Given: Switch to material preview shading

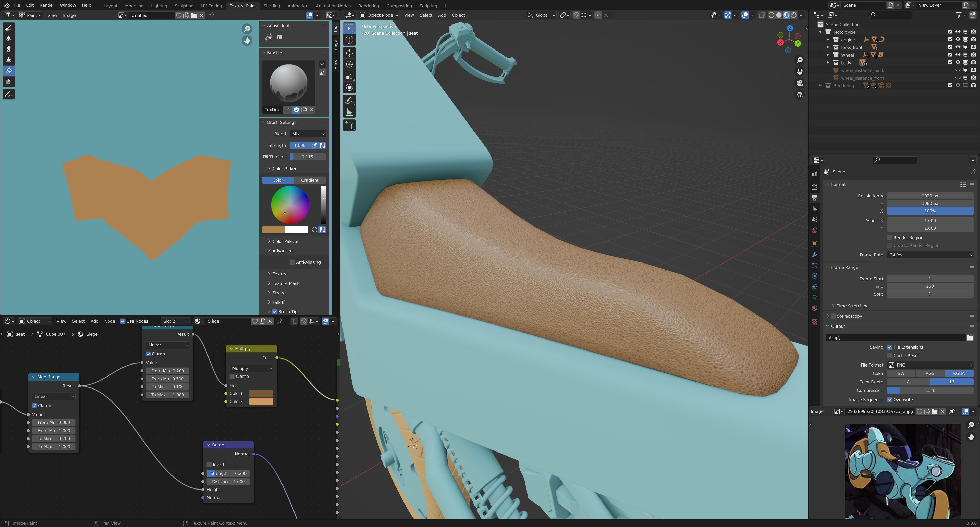Looking at the screenshot, I should [x=786, y=15].
